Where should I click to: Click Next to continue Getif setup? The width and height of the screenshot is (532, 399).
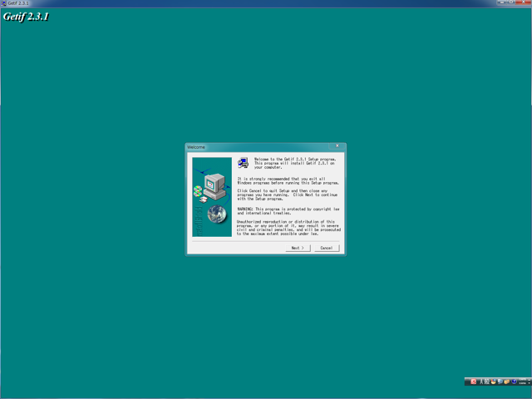(x=298, y=248)
